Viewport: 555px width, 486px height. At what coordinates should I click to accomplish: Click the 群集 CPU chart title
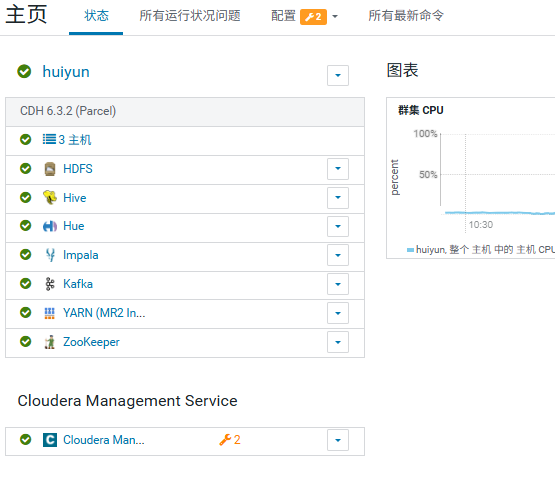click(x=420, y=110)
